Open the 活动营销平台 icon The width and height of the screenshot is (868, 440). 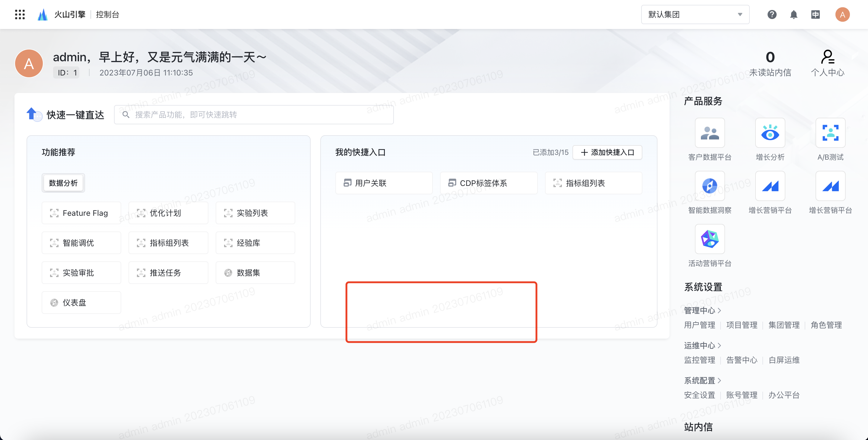coord(710,239)
